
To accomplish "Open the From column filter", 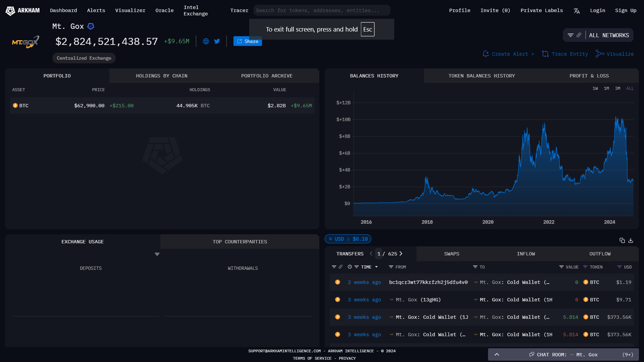I will click(x=391, y=267).
